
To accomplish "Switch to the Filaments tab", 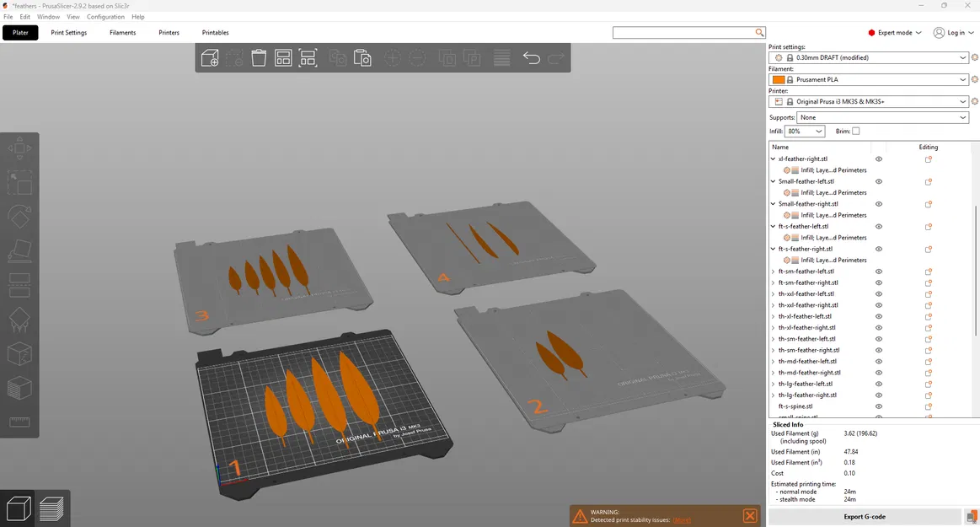I will [x=122, y=33].
